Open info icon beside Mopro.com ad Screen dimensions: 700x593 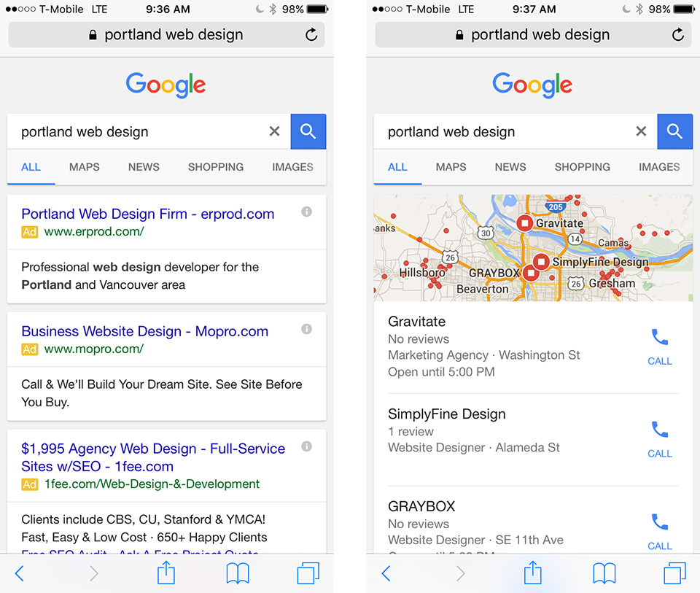tap(306, 329)
